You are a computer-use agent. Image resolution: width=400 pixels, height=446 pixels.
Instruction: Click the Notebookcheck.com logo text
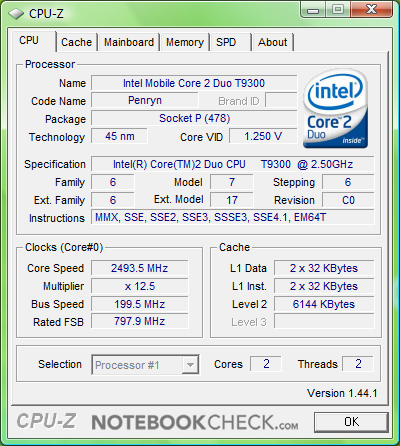(x=195, y=422)
